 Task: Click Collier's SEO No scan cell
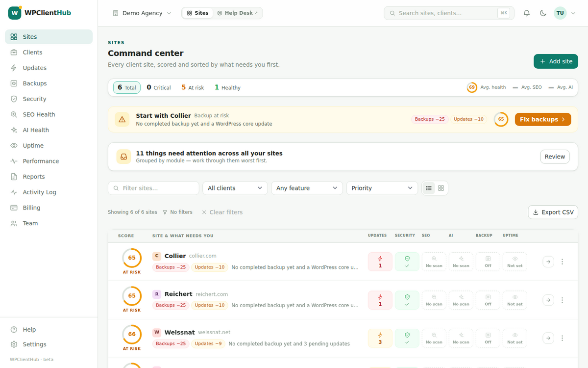[x=434, y=262]
